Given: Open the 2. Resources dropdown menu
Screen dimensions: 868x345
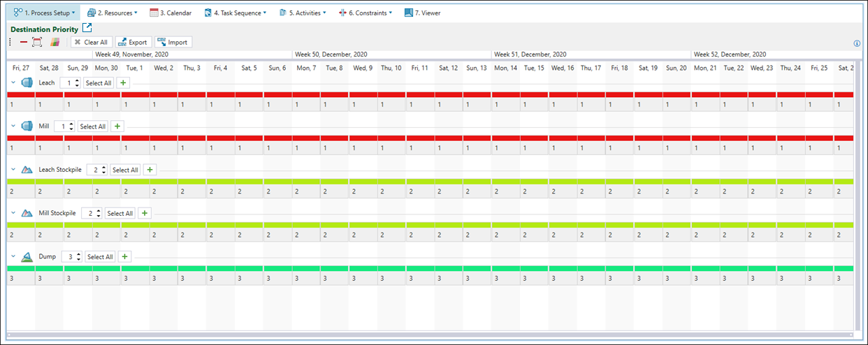Looking at the screenshot, I should [112, 13].
